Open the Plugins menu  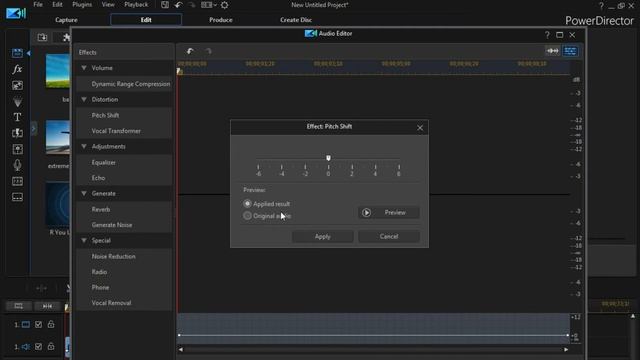click(x=82, y=4)
